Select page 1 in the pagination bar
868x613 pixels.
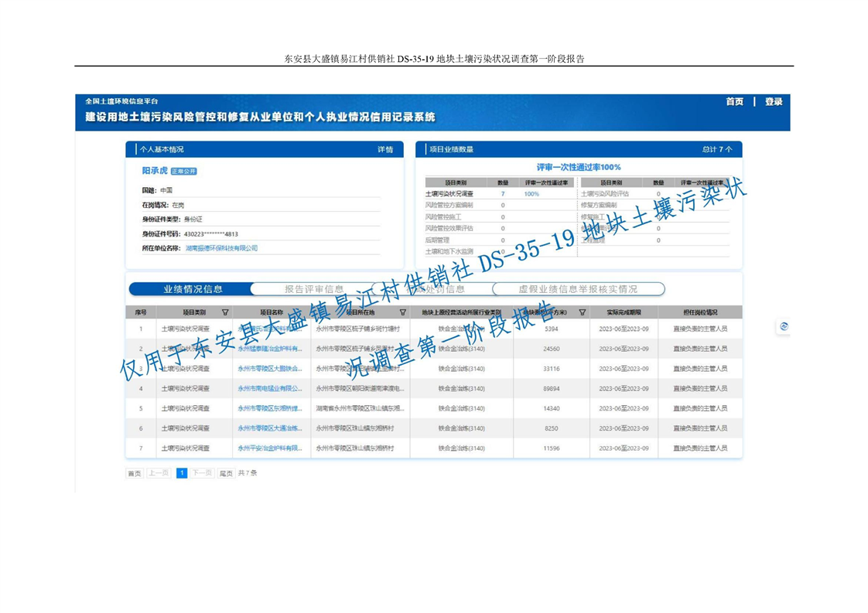coord(182,473)
